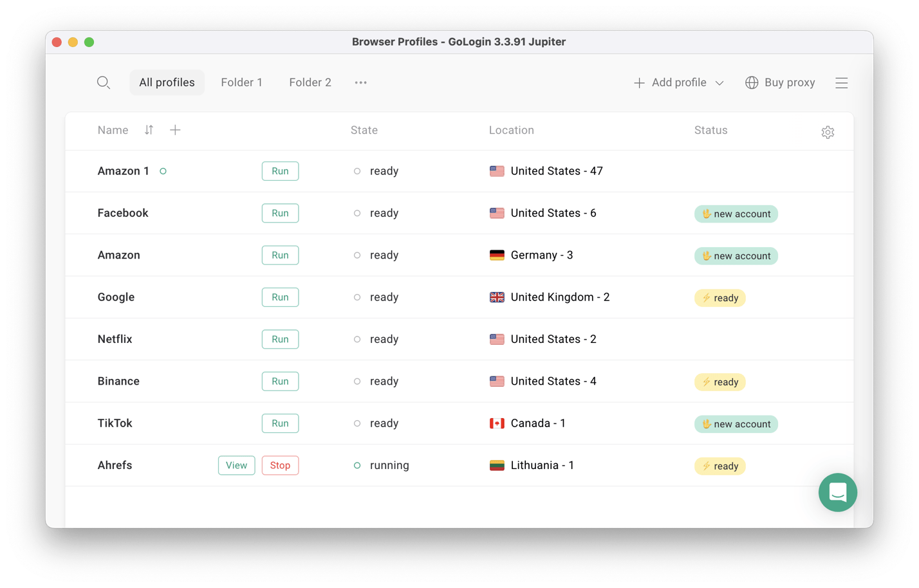Switch to Folder 1 tab
The width and height of the screenshot is (919, 588).
(x=241, y=82)
